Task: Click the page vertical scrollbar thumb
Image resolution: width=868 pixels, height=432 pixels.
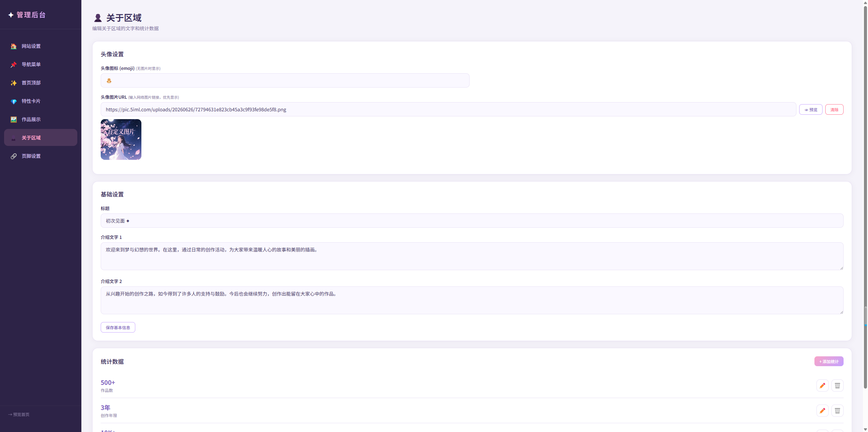Action: click(x=865, y=197)
